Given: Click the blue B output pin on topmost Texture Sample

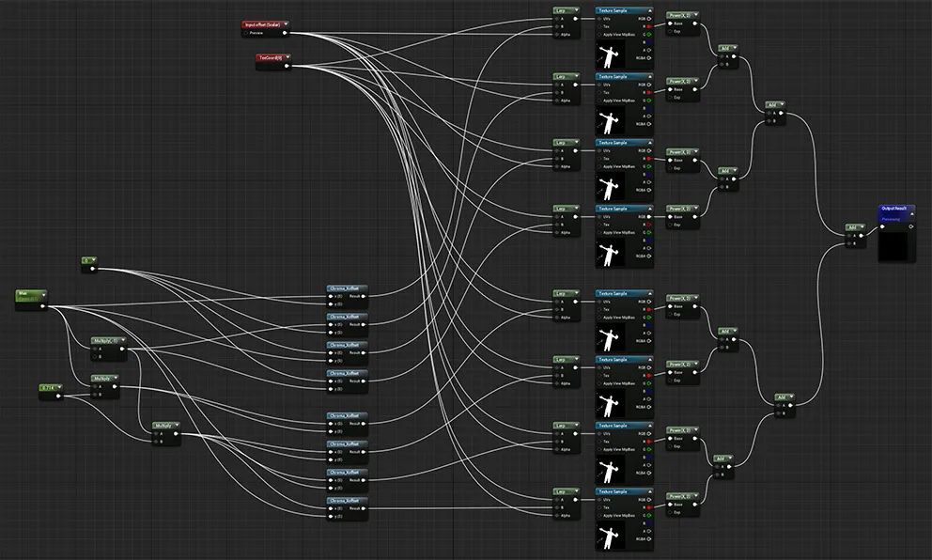Looking at the screenshot, I should click(x=649, y=42).
